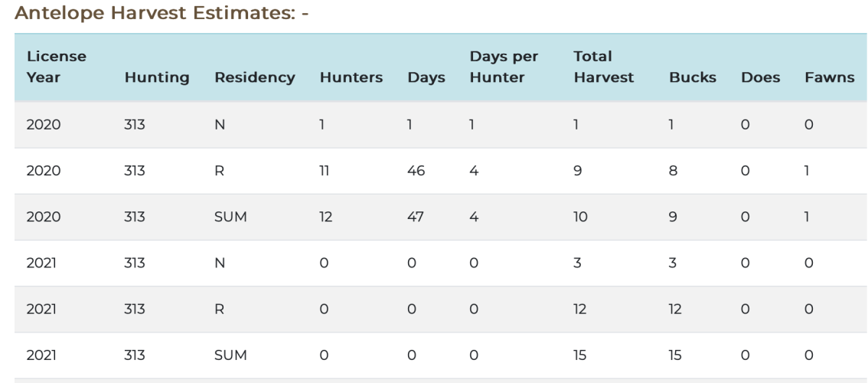Screen dimensions: 868x383
Task: Select the Bucks column header
Action: pos(693,78)
